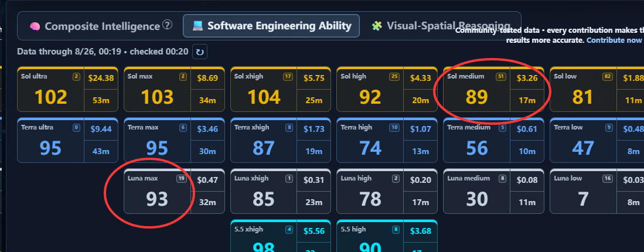Open the Sol ultra score card
644x252 pixels.
tap(68, 89)
